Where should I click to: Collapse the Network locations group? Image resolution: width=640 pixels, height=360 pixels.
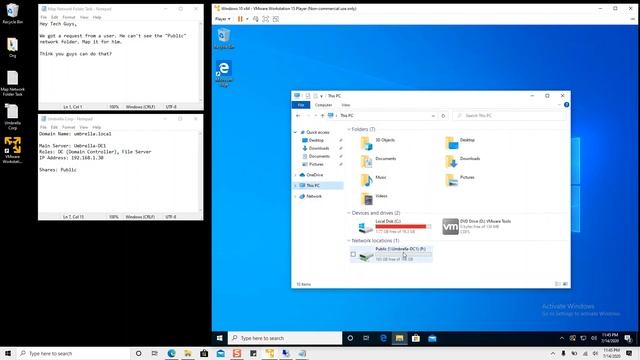coord(349,241)
